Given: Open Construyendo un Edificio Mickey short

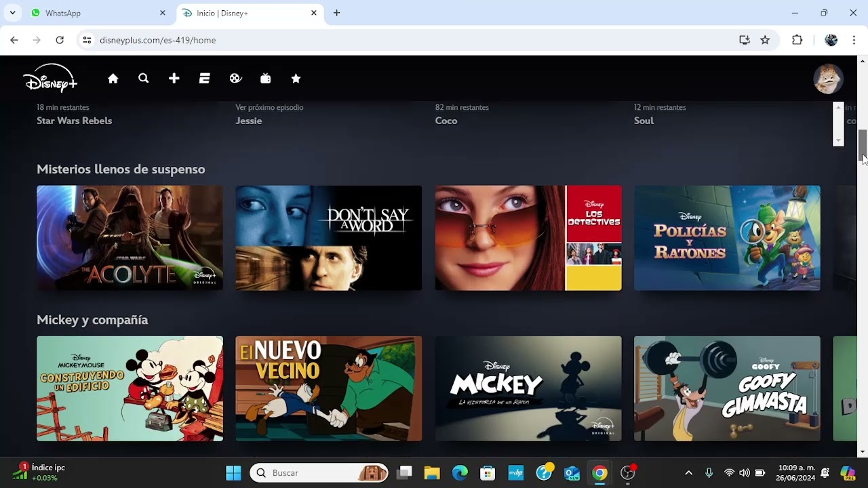Looking at the screenshot, I should [x=130, y=388].
